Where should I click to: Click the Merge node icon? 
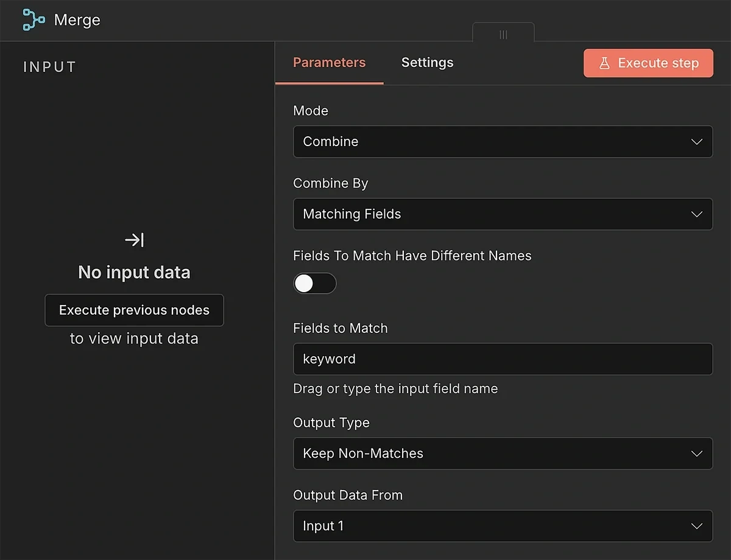click(33, 19)
